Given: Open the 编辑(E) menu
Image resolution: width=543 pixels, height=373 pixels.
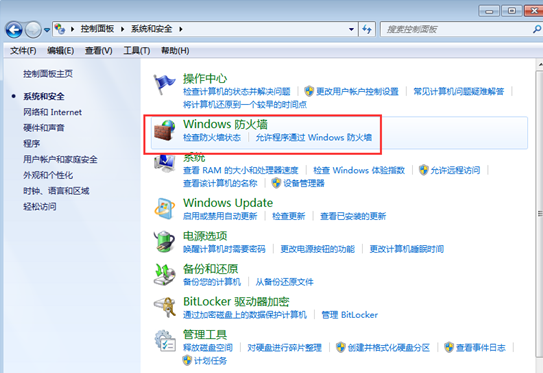Looking at the screenshot, I should (x=61, y=51).
